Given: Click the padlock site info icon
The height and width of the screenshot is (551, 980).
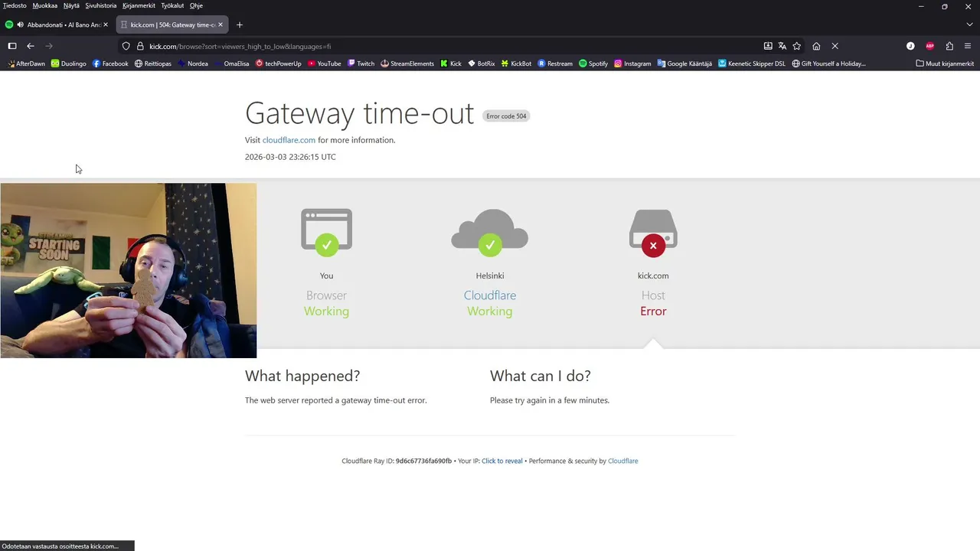Looking at the screenshot, I should (140, 46).
